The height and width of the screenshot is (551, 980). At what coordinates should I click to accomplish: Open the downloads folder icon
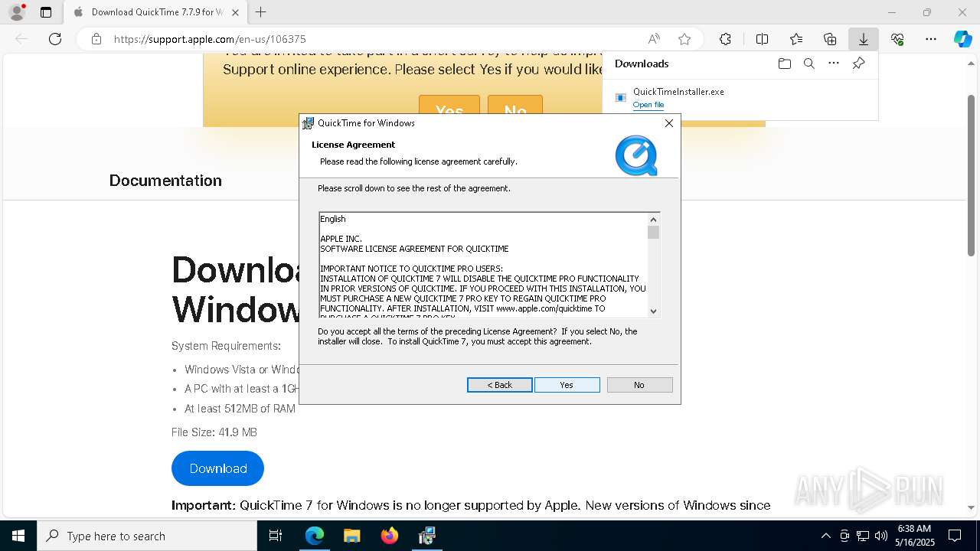pos(785,64)
